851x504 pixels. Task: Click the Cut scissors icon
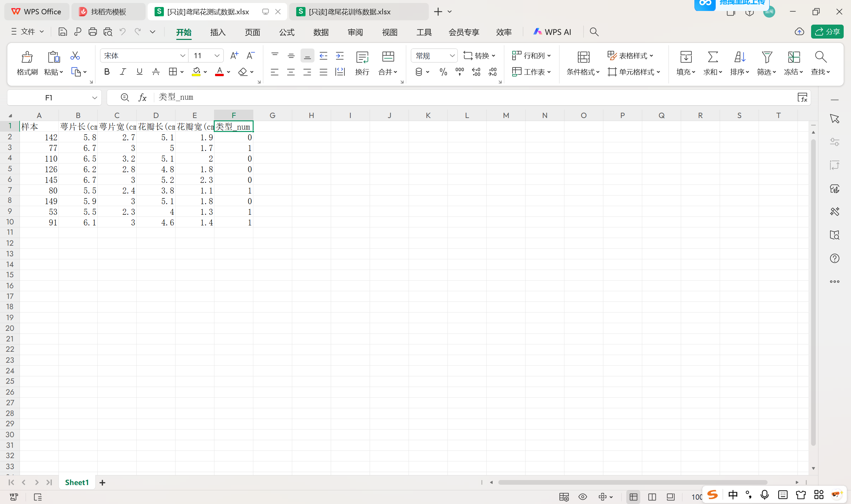[75, 56]
